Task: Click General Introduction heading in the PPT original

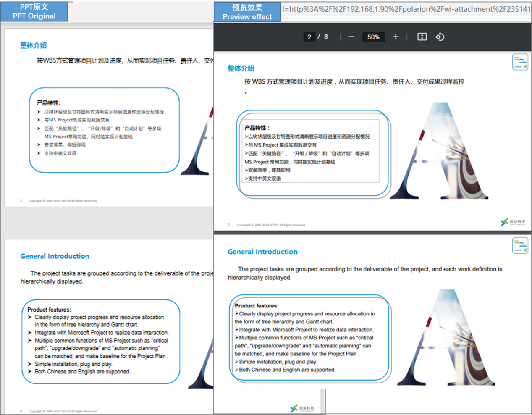Action: click(55, 256)
